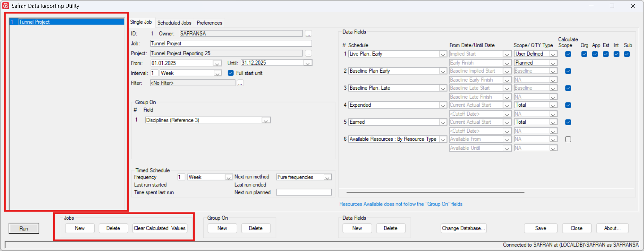This screenshot has height=251, width=644.
Task: Expand Earned schedule dropdown
Action: (443, 122)
